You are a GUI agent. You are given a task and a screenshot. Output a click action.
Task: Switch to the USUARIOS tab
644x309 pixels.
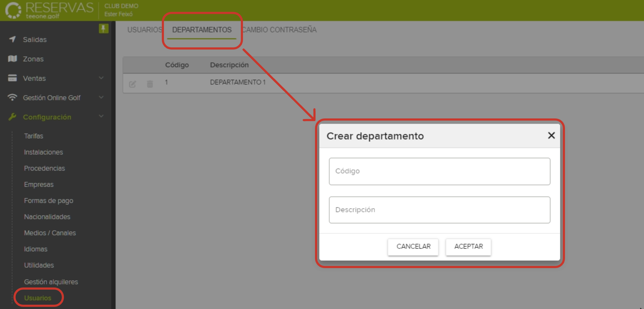coord(145,30)
